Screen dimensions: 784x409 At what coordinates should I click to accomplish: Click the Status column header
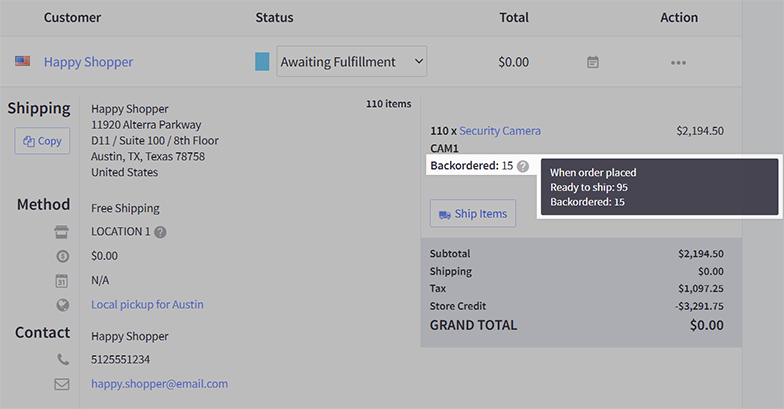tap(274, 18)
